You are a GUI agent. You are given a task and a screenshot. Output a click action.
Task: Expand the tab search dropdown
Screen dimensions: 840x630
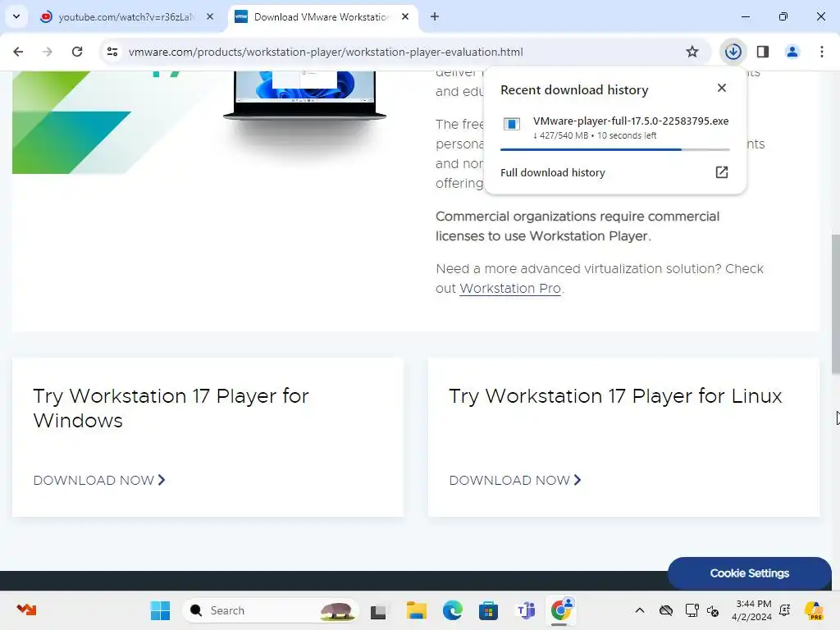(x=16, y=16)
